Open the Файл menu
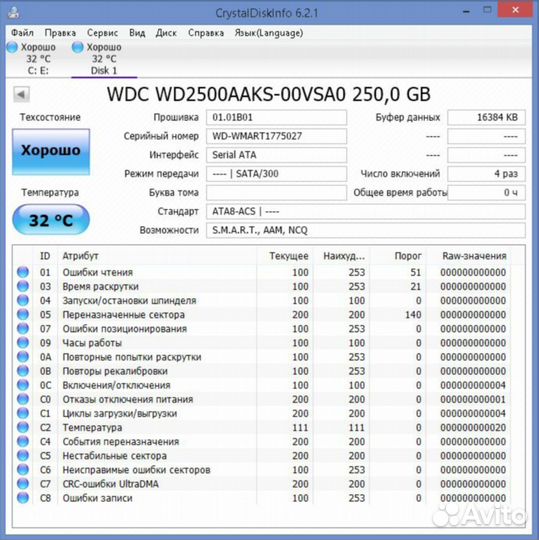 click(x=22, y=33)
